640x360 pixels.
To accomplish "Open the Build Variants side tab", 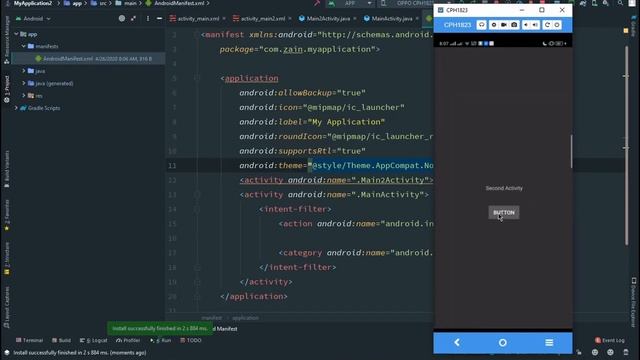I will click(x=7, y=169).
